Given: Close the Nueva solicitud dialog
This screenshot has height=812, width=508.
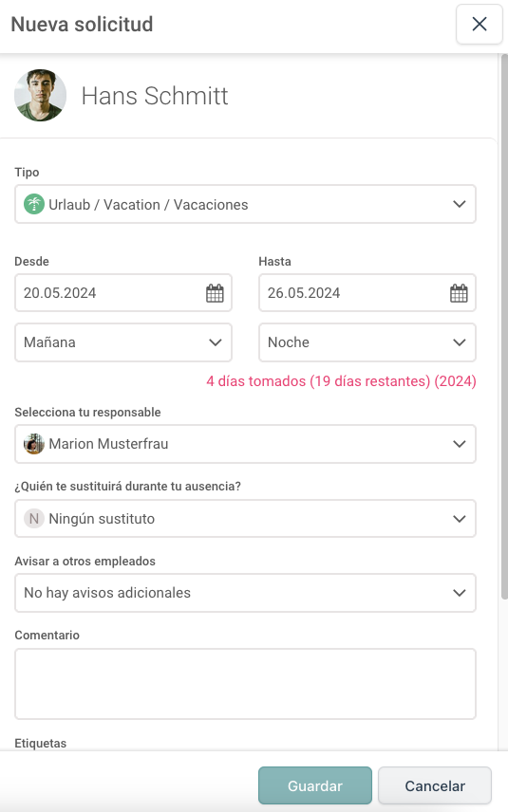Looking at the screenshot, I should pyautogui.click(x=480, y=24).
